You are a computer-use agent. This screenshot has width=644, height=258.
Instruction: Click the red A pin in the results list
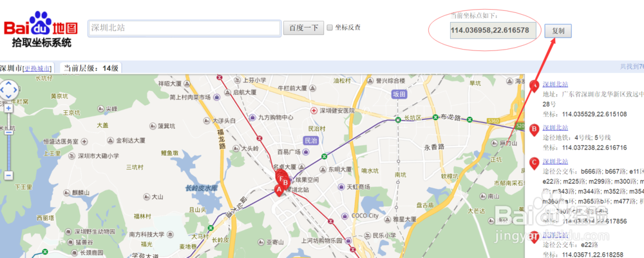tap(534, 86)
